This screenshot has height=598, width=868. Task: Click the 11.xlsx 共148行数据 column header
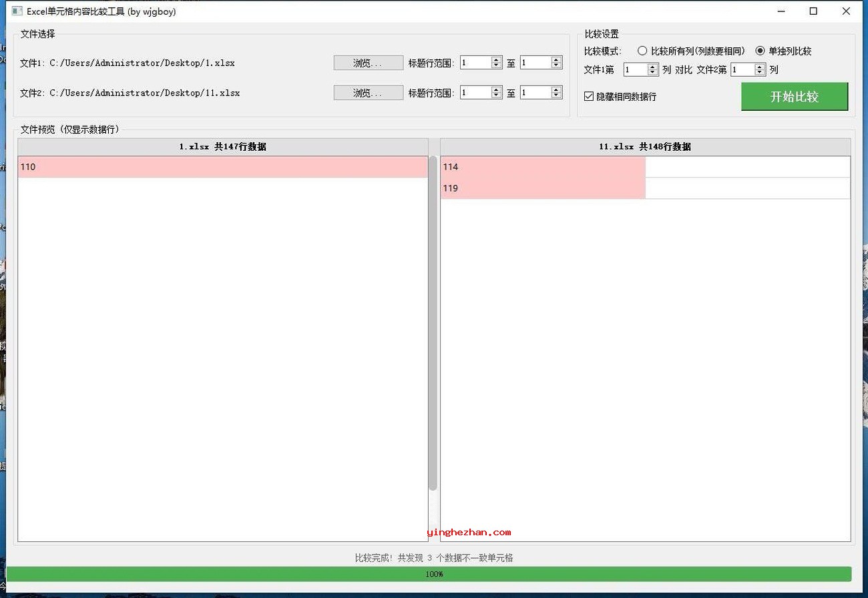coord(645,147)
